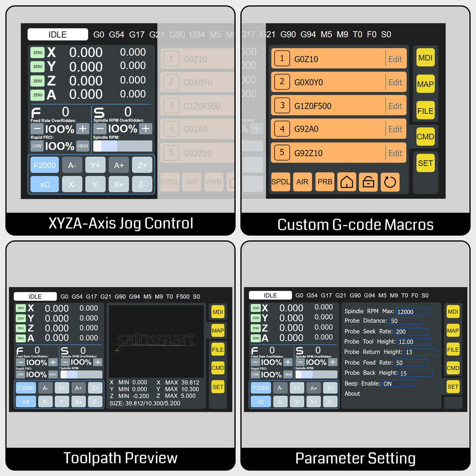Open CMD tab in Custom G-code Macros
This screenshot has height=476, width=476.
(x=425, y=137)
